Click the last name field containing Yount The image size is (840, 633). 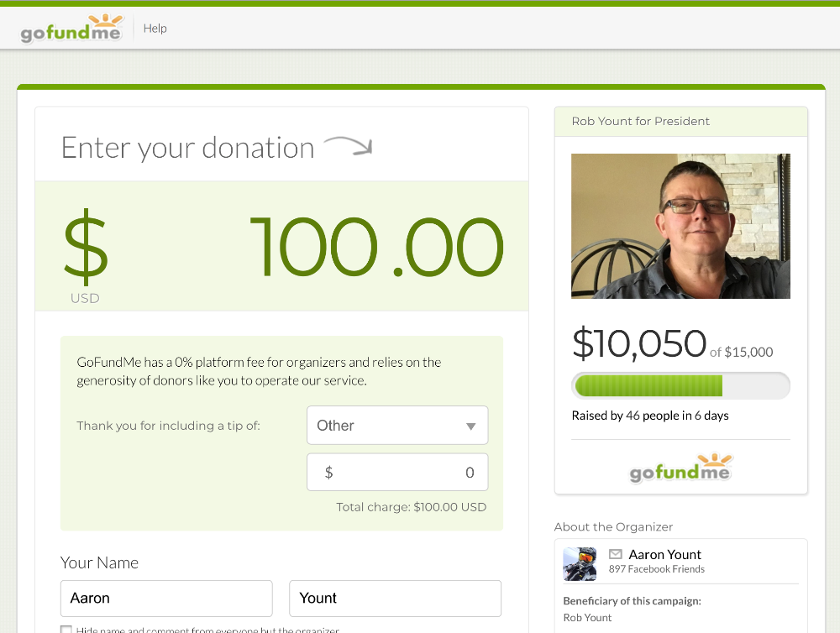[396, 599]
